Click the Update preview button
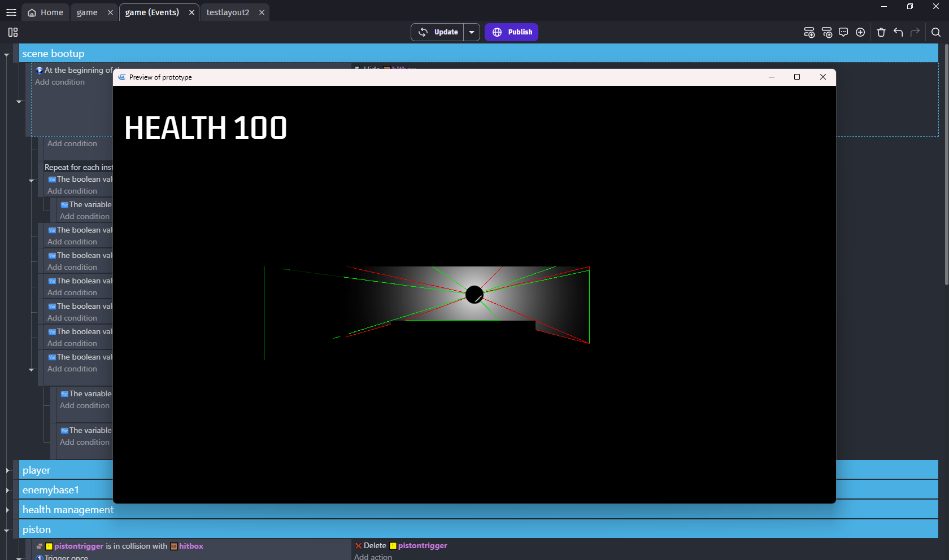The height and width of the screenshot is (560, 949). [x=438, y=32]
